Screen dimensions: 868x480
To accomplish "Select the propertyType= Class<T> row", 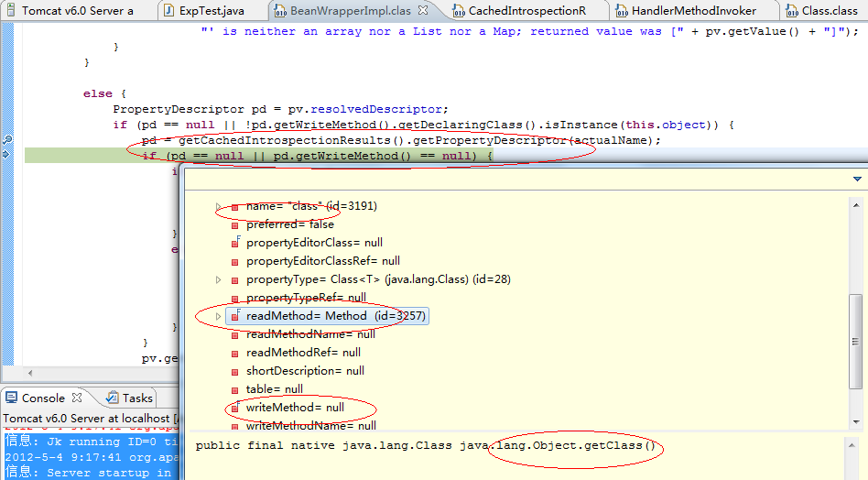I will coord(378,279).
